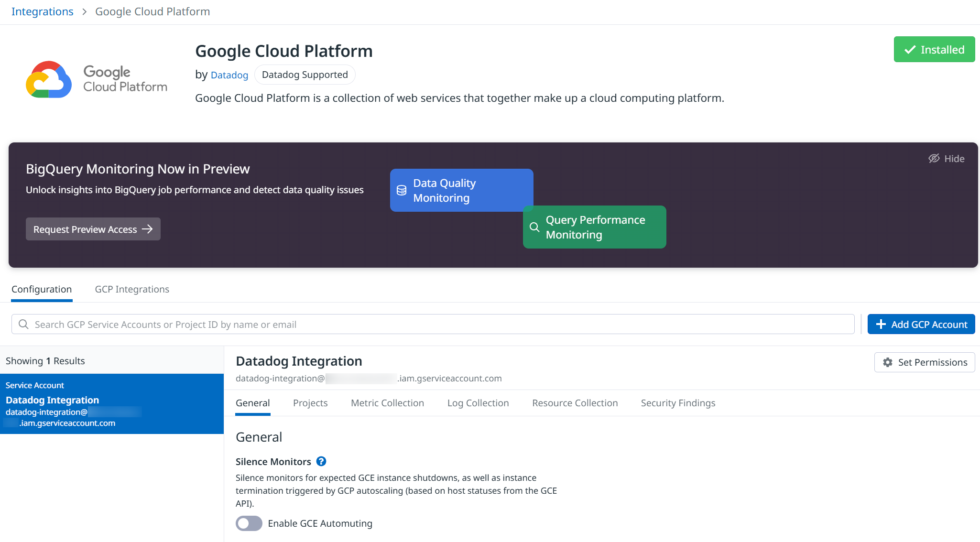Hide the BigQuery preview banner
The image size is (980, 542).
pos(947,159)
